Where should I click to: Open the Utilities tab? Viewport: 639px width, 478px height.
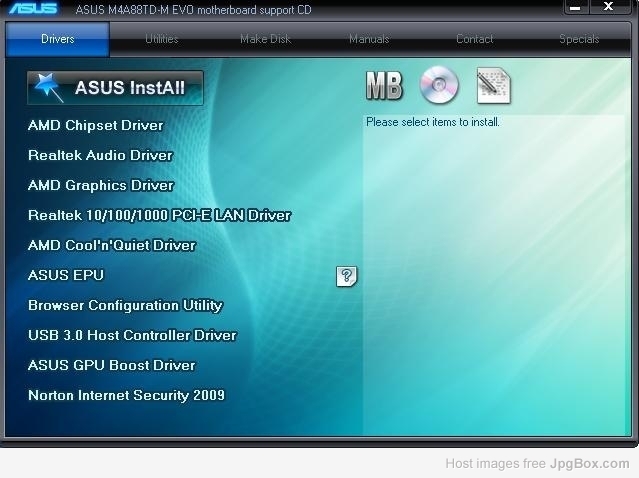click(x=162, y=39)
